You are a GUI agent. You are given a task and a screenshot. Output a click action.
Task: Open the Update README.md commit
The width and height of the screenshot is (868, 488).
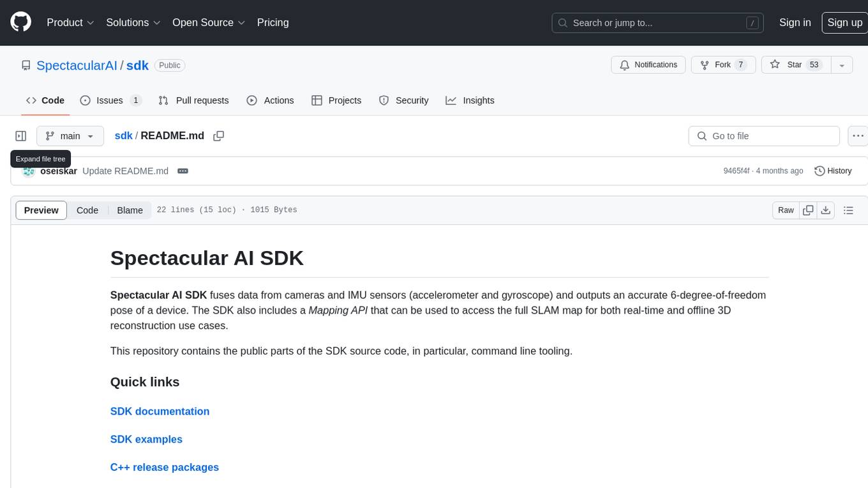(x=126, y=171)
